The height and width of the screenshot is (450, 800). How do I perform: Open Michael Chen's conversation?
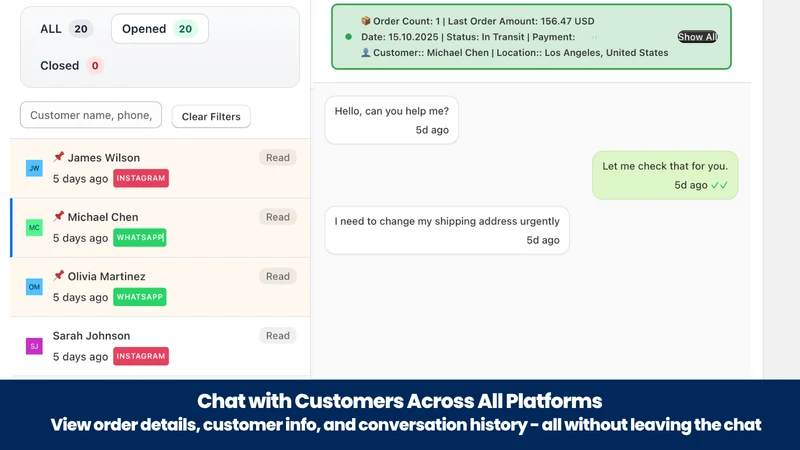(160, 228)
